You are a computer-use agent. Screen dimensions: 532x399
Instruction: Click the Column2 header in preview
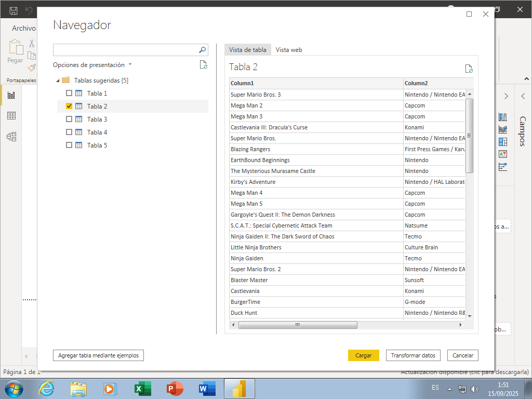pyautogui.click(x=438, y=83)
